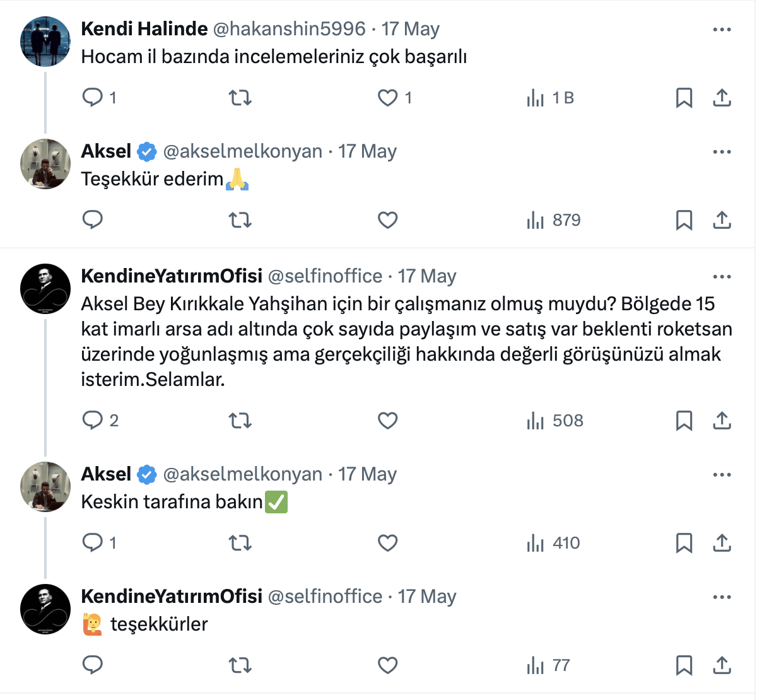Share the Kırıkkale Yahşihan question tweet

[722, 421]
